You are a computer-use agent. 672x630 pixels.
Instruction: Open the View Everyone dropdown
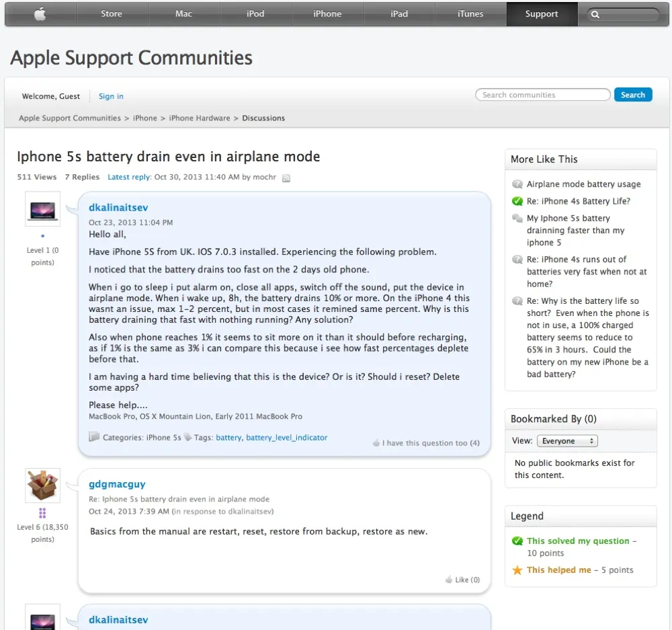567,441
